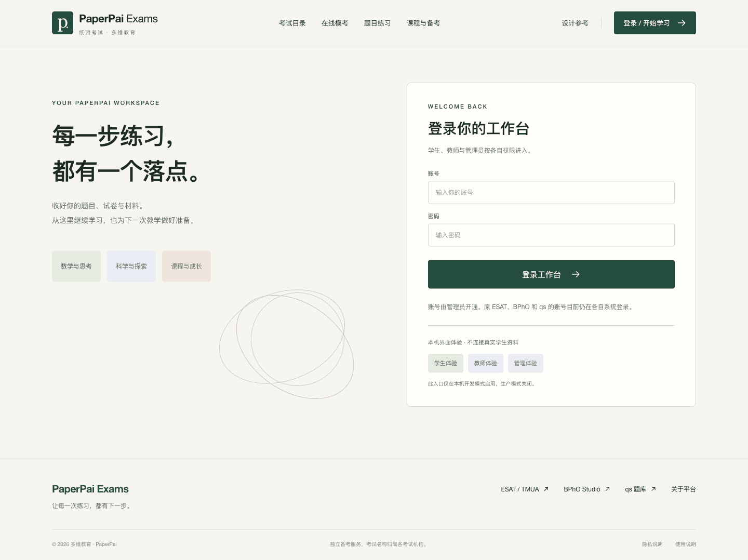The height and width of the screenshot is (560, 748).
Task: Click the 登录你的工作台 heading
Action: point(478,128)
